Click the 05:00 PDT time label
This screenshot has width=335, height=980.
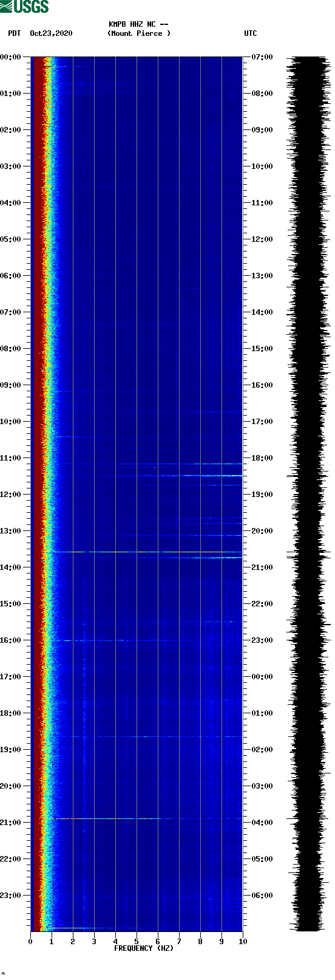[x=10, y=239]
